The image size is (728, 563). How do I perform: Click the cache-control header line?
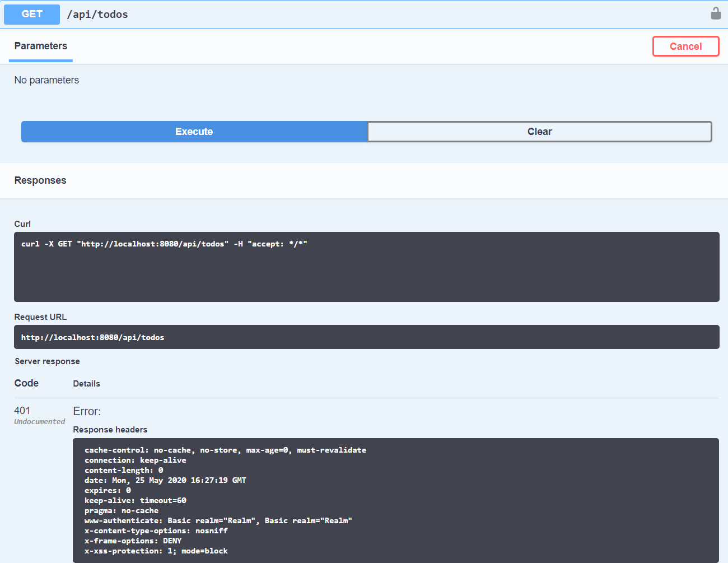pyautogui.click(x=225, y=450)
